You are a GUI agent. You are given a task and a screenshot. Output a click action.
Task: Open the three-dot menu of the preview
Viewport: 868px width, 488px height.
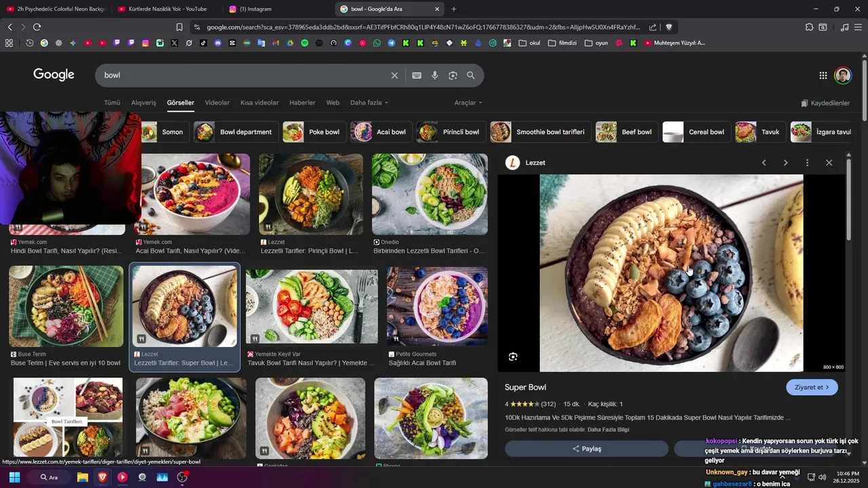807,163
